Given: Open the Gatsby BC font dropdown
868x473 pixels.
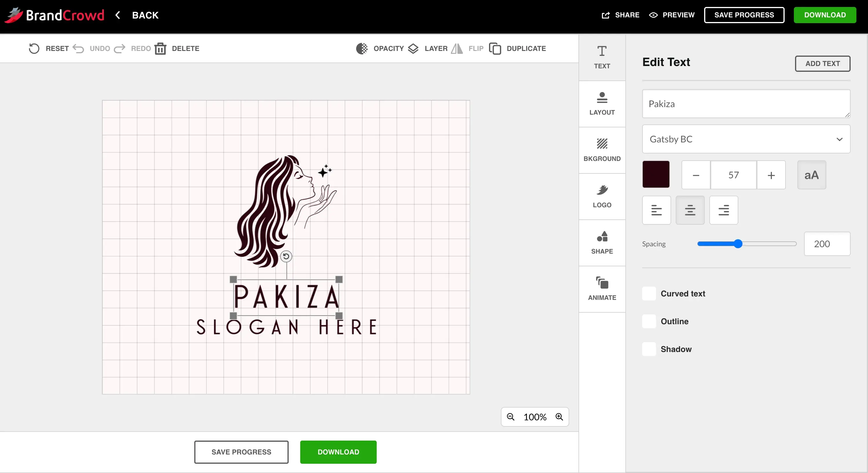Looking at the screenshot, I should coord(746,139).
